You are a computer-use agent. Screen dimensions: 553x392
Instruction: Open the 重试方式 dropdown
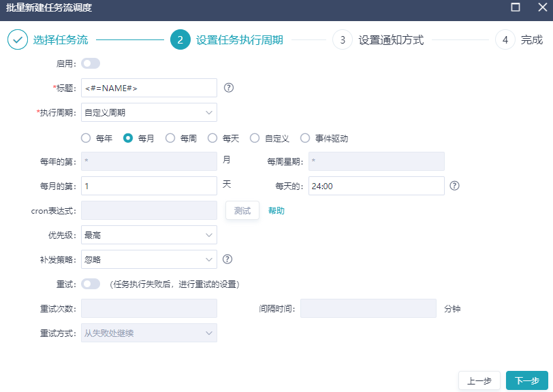click(148, 333)
